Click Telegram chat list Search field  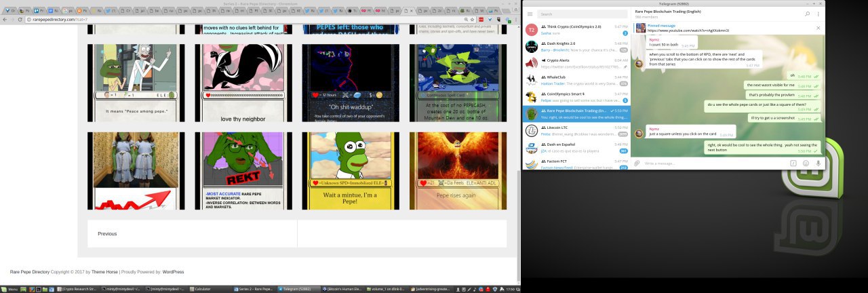click(582, 14)
